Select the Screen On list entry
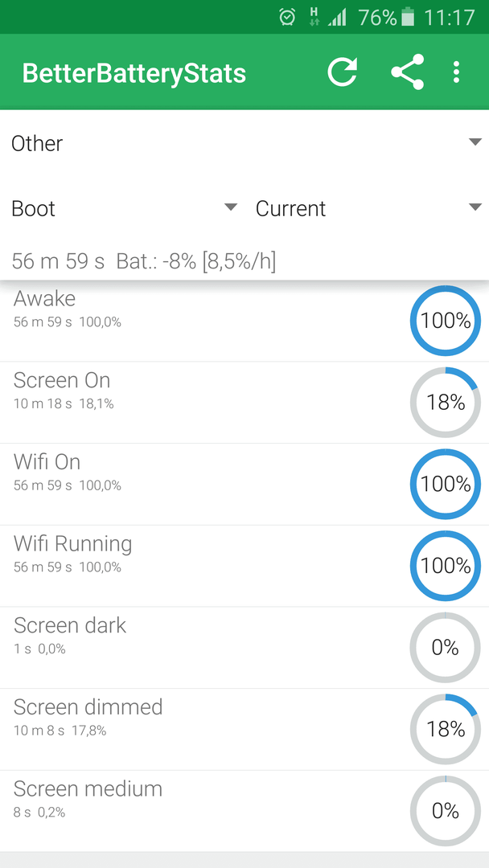The image size is (489, 868). (244, 403)
